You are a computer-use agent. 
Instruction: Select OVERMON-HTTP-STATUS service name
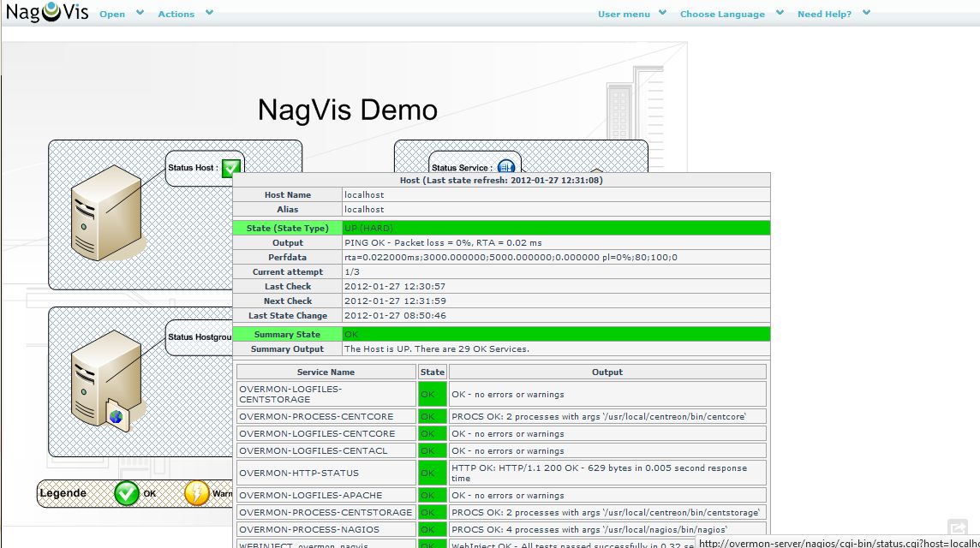point(299,473)
